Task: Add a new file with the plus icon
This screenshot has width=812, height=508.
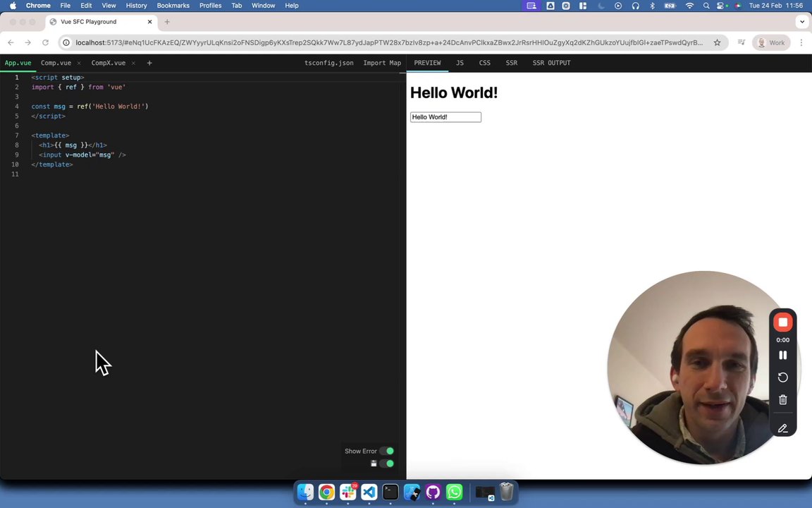Action: coord(149,63)
